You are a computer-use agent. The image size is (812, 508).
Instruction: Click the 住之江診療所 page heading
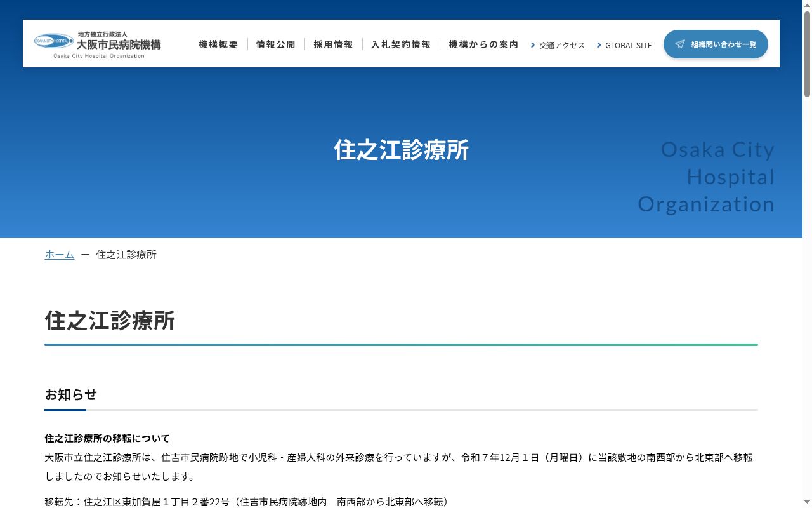pos(110,321)
